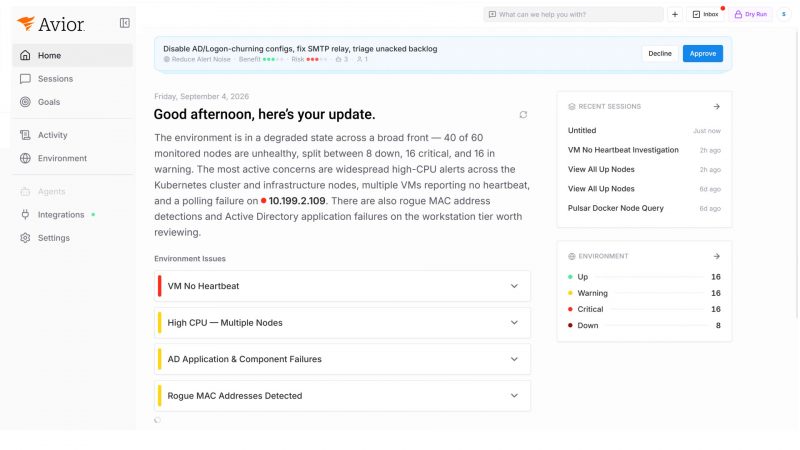The image size is (800, 450).
Task: Toggle Dry Run mode
Action: coord(750,14)
